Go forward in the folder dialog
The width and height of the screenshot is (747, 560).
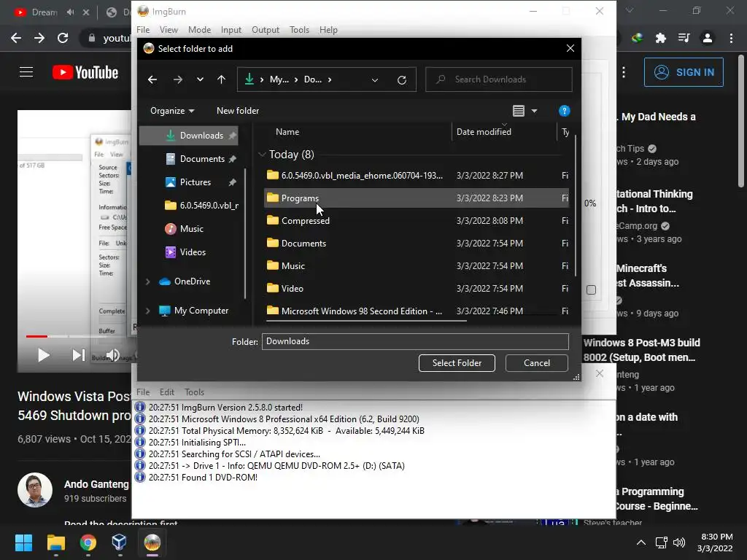[x=178, y=79]
